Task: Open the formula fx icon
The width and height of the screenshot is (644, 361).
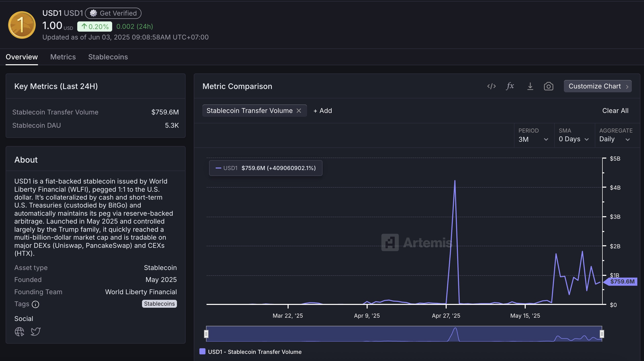Action: (510, 86)
